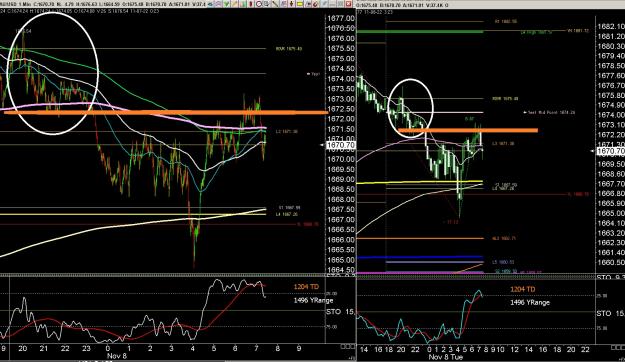Select the yellow rectangle drawing tool
The height and width of the screenshot is (362, 625).
pos(300,4)
